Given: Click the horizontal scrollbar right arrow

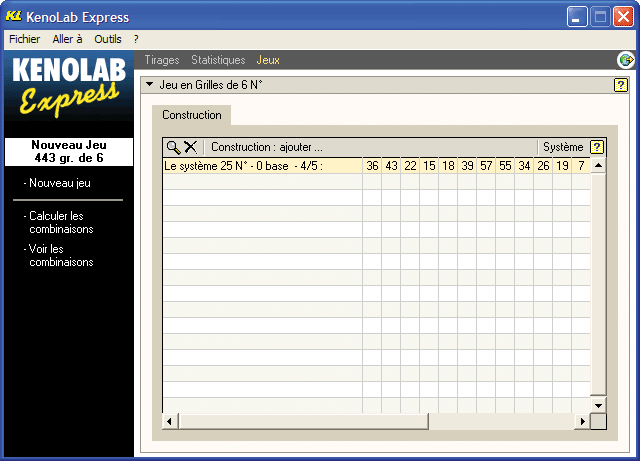Looking at the screenshot, I should point(583,421).
